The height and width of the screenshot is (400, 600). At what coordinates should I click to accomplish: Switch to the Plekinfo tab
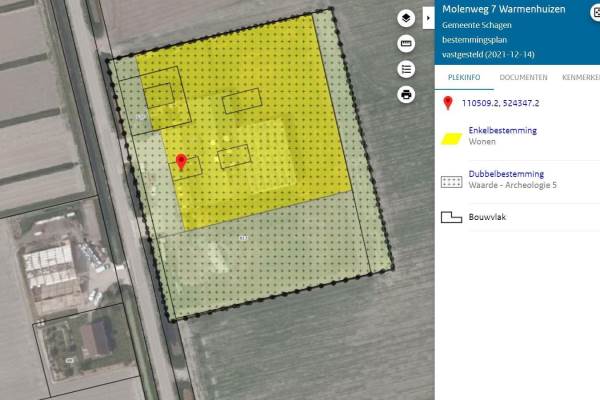466,77
